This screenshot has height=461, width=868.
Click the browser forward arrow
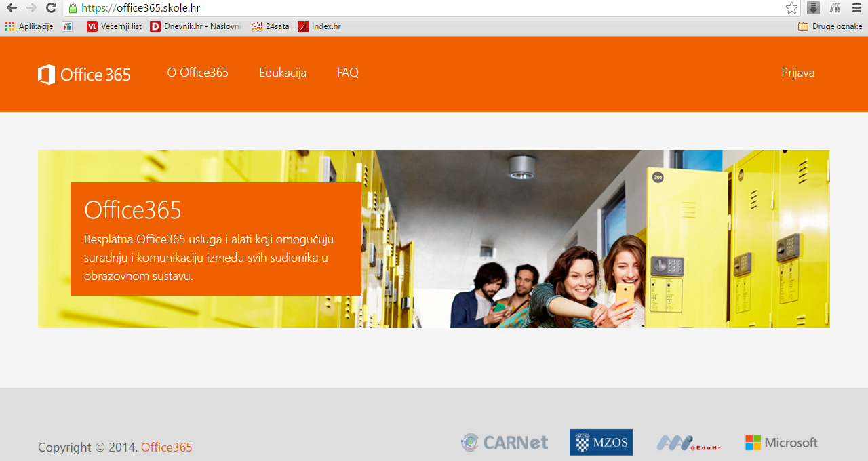(x=31, y=8)
